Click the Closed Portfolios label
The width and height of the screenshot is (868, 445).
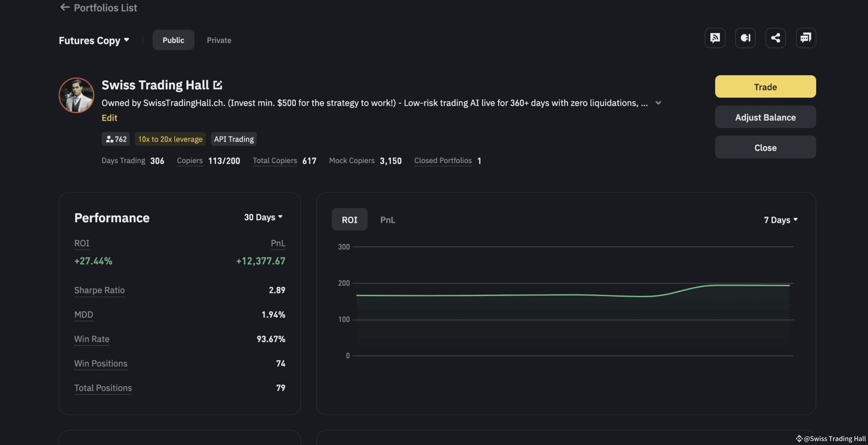443,161
